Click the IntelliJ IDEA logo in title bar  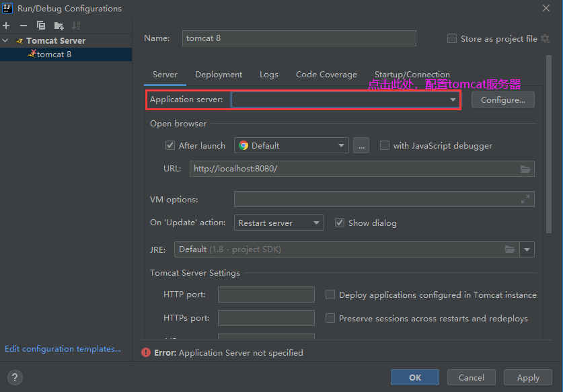click(7, 8)
